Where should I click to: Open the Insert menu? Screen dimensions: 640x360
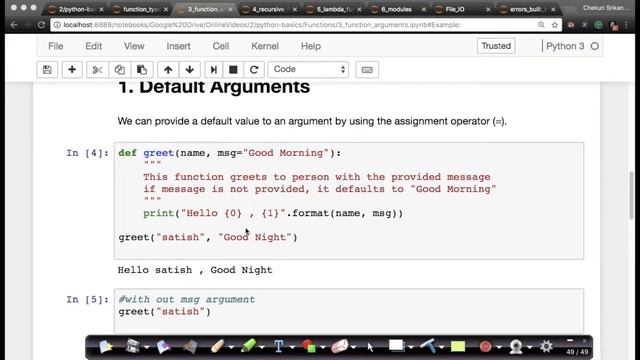click(178, 46)
